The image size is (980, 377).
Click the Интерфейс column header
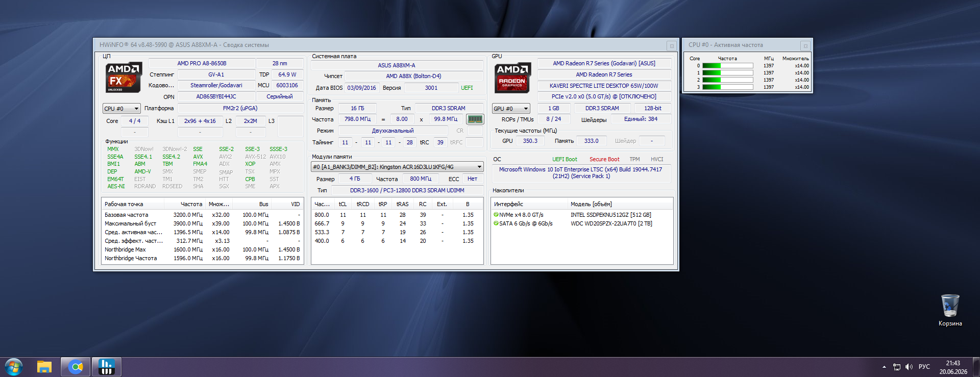(529, 204)
